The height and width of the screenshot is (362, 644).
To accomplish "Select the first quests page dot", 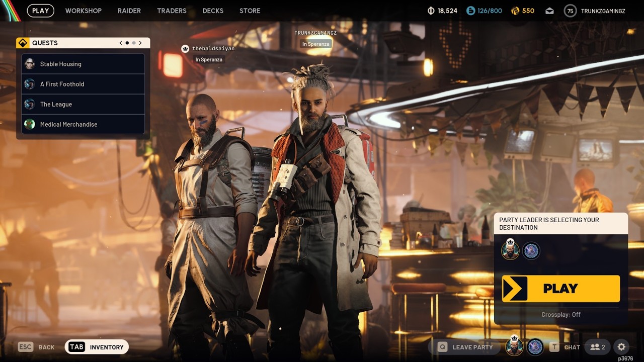I will tap(127, 43).
